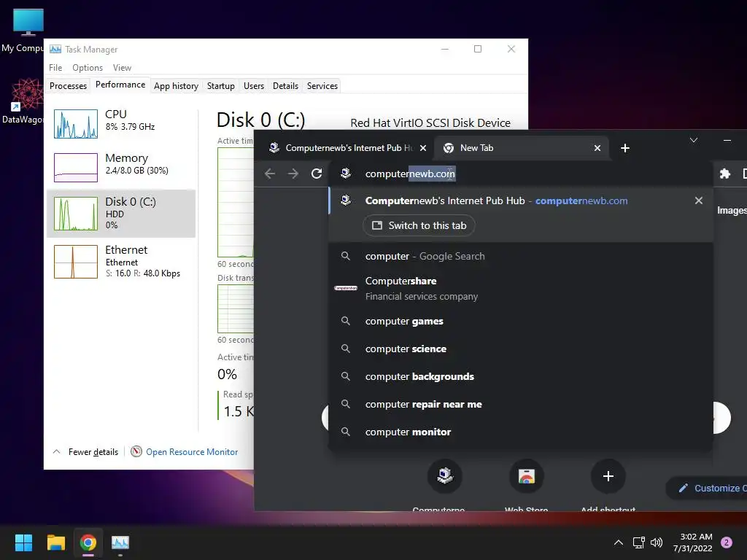This screenshot has width=747, height=560.
Task: Pick the 'computer backgrounds' suggestion
Action: (x=521, y=377)
